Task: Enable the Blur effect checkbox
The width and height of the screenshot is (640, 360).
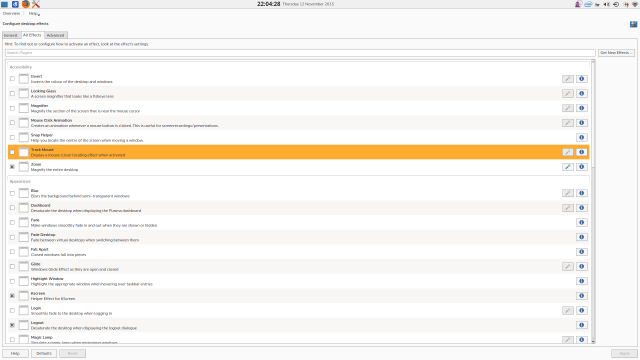Action: pos(12,193)
